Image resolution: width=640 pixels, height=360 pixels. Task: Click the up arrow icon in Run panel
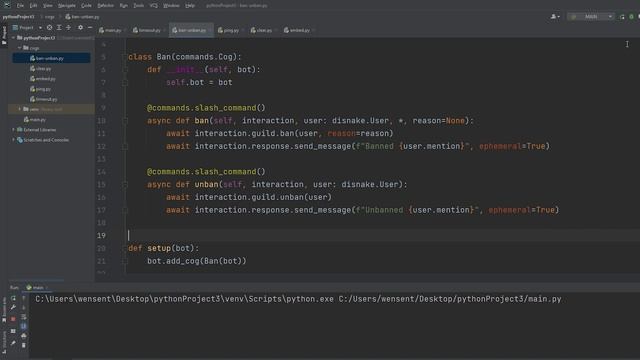click(x=24, y=299)
